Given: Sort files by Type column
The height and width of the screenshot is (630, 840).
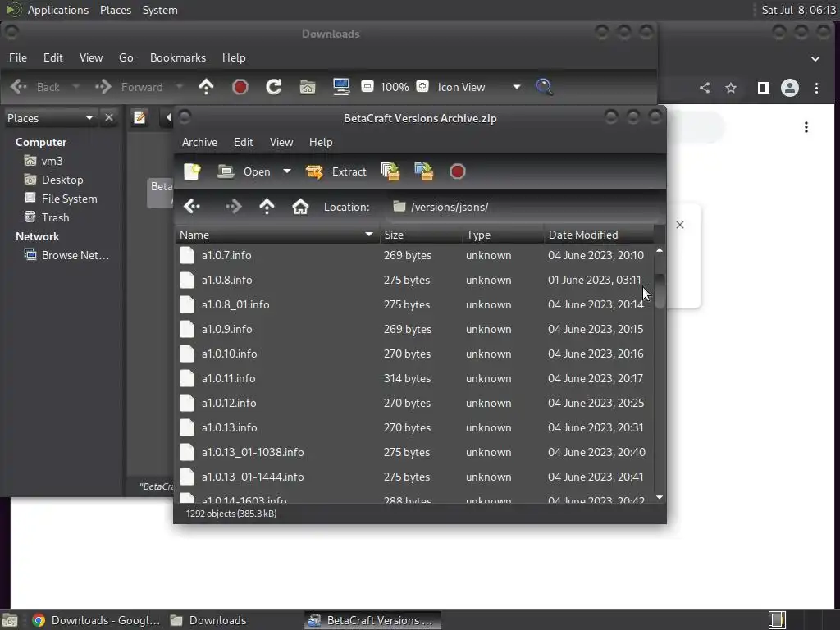Looking at the screenshot, I should [x=503, y=235].
